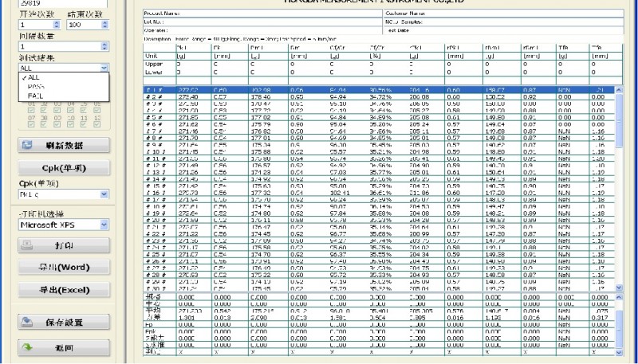Click the 102.41 value in row 16

[338, 193]
